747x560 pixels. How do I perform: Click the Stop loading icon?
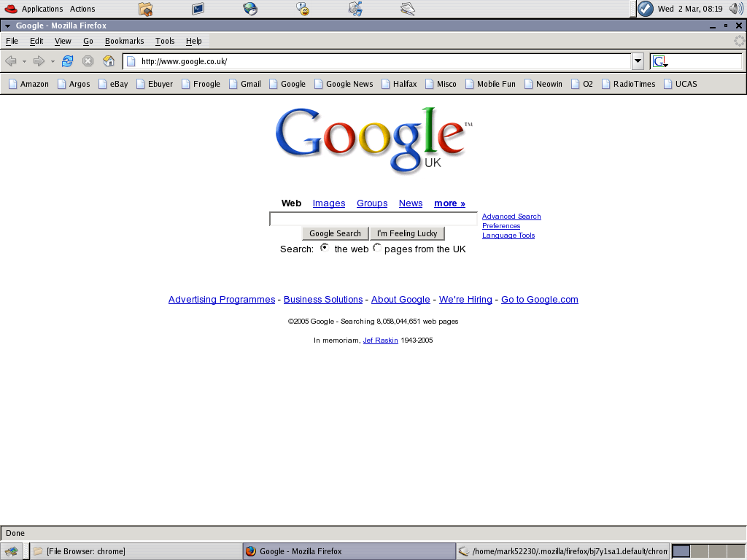pos(88,61)
